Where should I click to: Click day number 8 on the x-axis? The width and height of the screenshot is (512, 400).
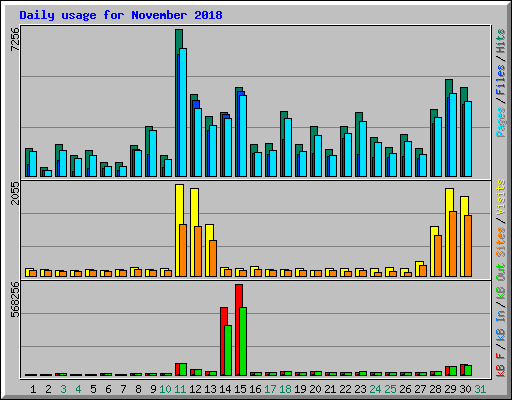tap(138, 389)
